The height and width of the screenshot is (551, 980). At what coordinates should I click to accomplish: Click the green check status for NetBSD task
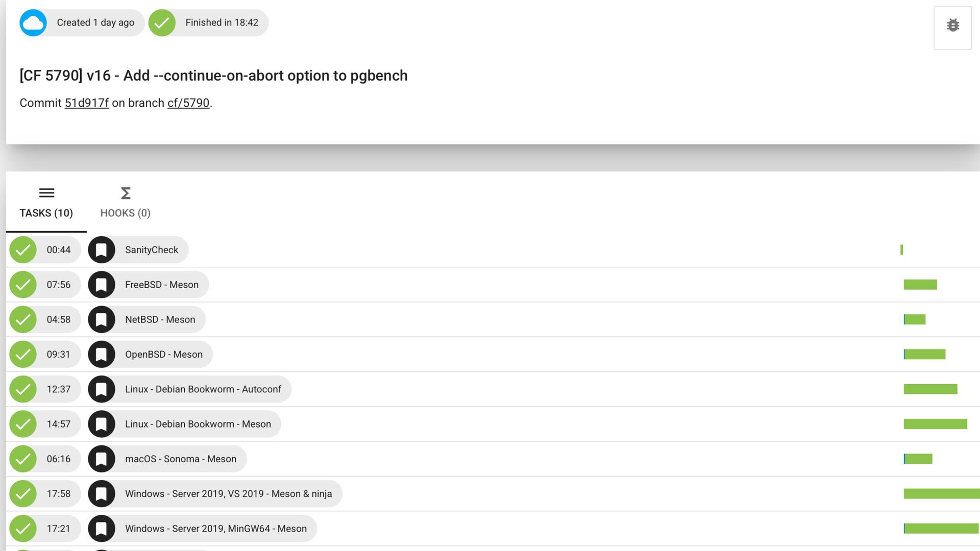[23, 319]
